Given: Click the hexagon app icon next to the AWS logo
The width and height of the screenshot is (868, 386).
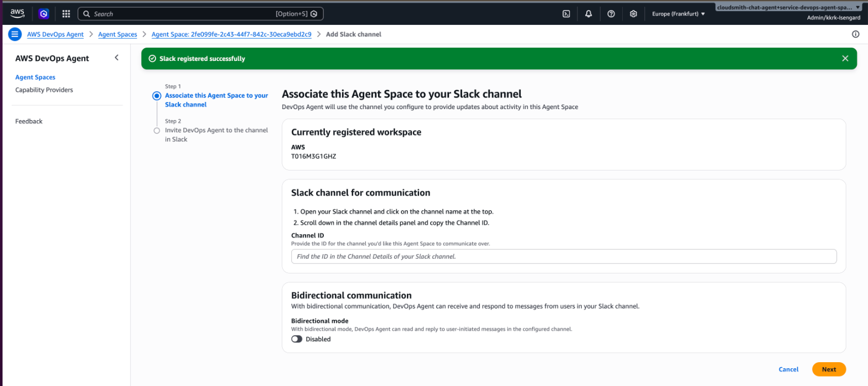Looking at the screenshot, I should click(x=44, y=14).
